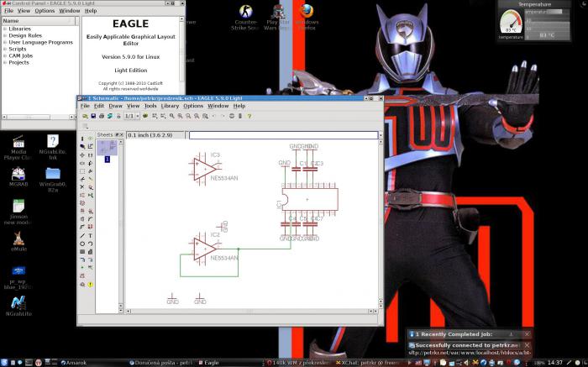Click the Use library icon after sheet selector
The height and width of the screenshot is (367, 588).
click(145, 116)
